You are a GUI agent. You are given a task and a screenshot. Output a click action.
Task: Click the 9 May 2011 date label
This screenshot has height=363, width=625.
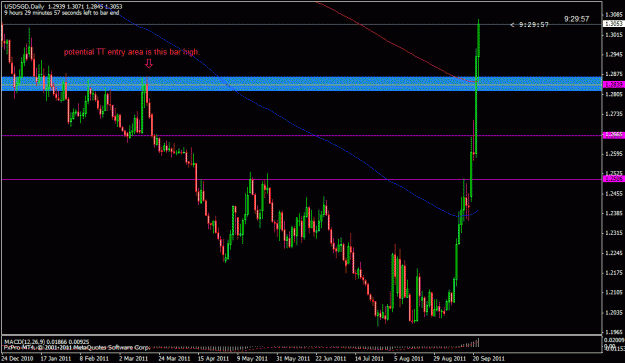click(252, 358)
